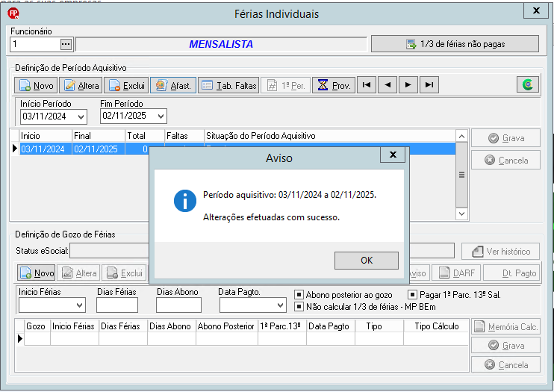Select row cell 03/11/2024 in grid
Screen dimensions: 554x392
[46, 149]
